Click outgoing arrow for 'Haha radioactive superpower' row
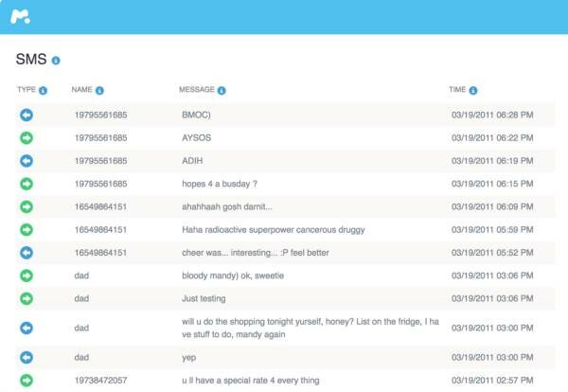Screen dimensions: 568x392 (x=27, y=230)
